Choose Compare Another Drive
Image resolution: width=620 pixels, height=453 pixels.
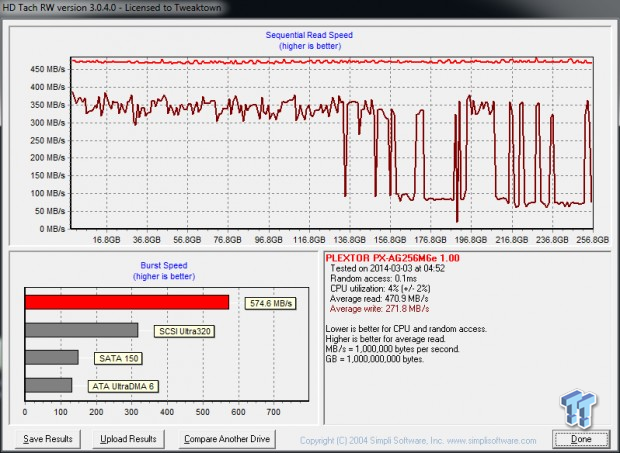(227, 439)
